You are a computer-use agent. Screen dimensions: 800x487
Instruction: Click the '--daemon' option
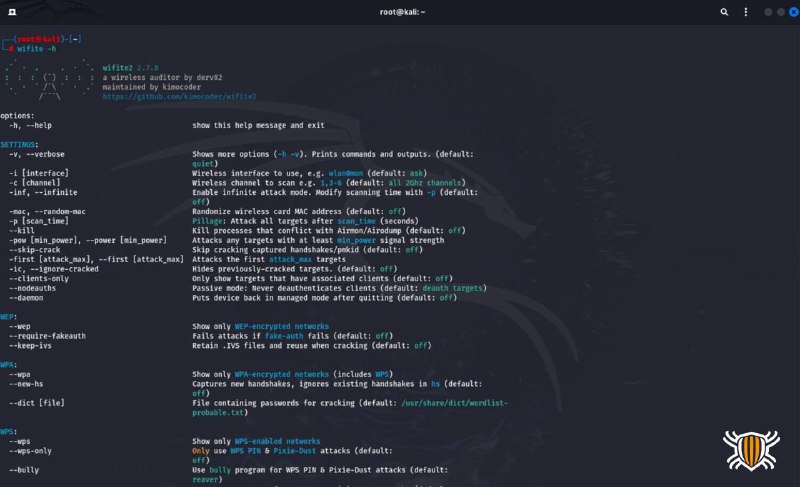26,298
